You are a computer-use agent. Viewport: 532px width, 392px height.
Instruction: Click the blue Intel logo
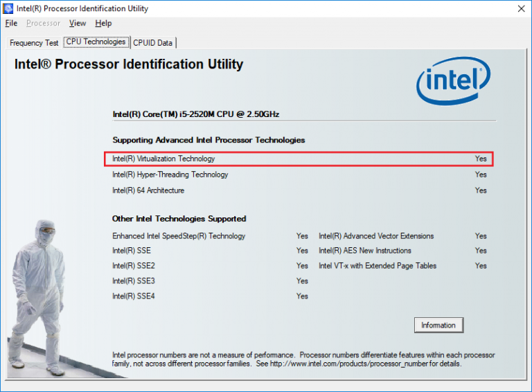coord(453,81)
